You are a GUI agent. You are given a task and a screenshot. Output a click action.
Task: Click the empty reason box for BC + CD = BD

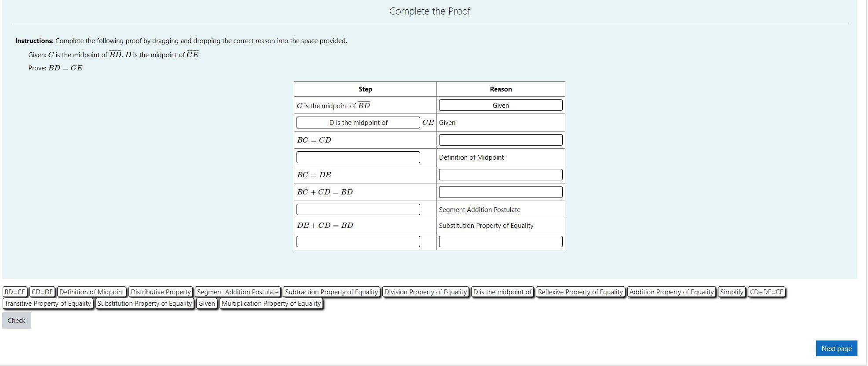pyautogui.click(x=501, y=192)
